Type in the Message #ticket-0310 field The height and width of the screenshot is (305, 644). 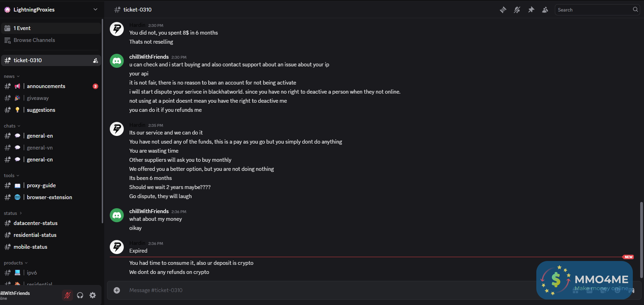pyautogui.click(x=315, y=290)
